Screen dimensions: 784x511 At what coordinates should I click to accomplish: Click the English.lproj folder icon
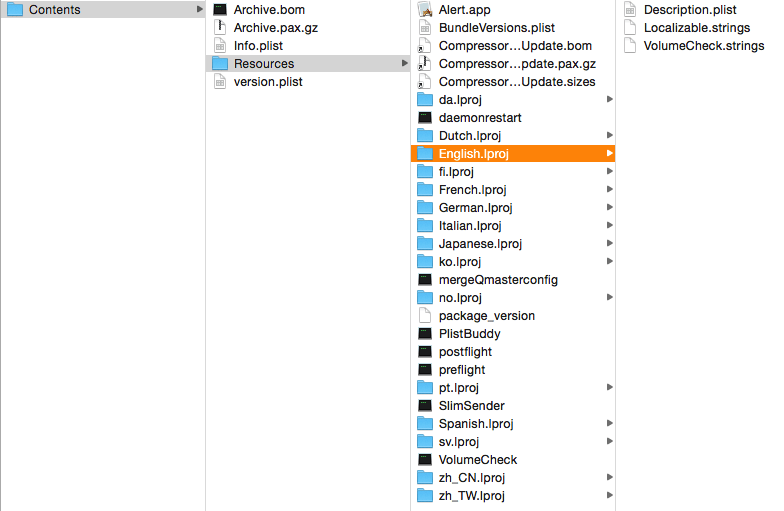click(425, 154)
